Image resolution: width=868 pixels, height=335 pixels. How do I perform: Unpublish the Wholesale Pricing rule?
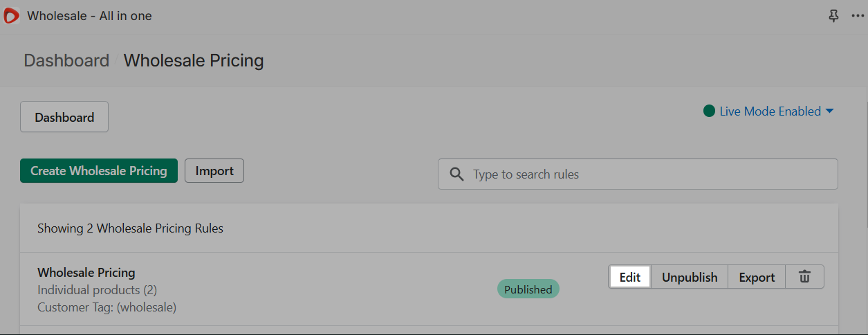(x=690, y=277)
